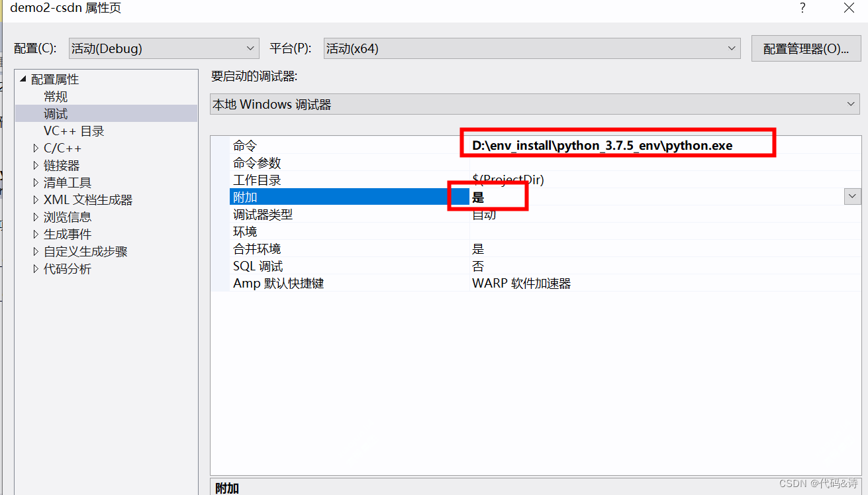
Task: Click the 配置管理器(O)... button
Action: click(806, 48)
